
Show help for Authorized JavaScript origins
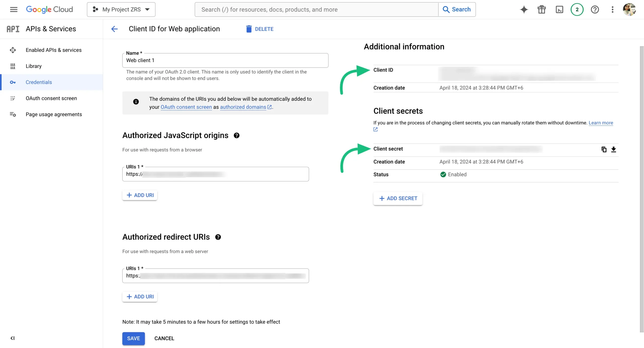[x=236, y=135]
